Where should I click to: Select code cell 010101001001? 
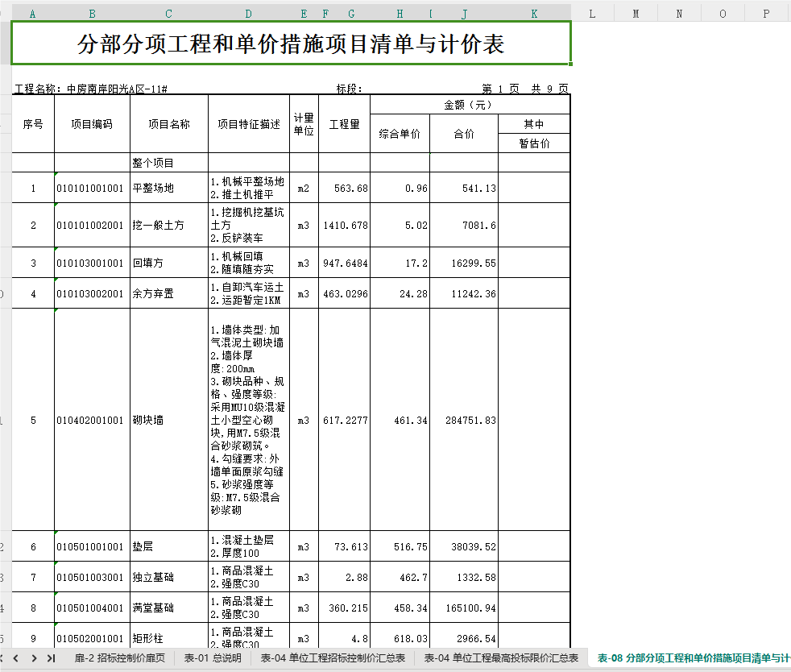92,189
